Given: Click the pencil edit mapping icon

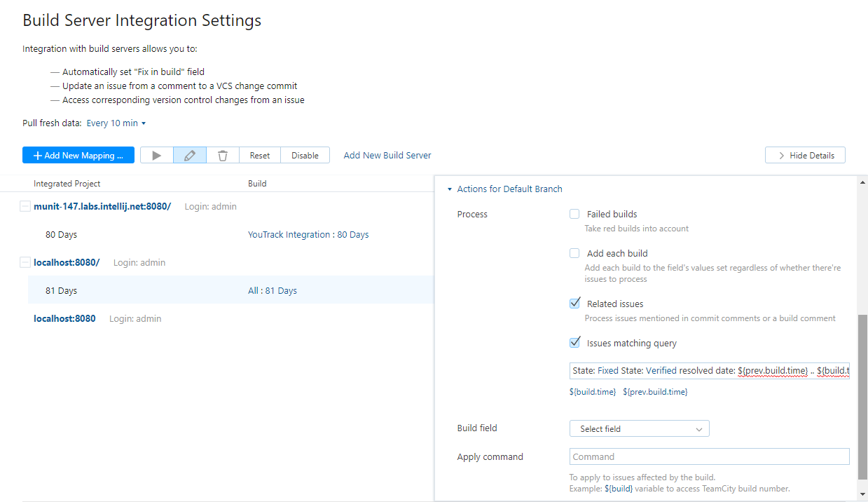Looking at the screenshot, I should (190, 156).
